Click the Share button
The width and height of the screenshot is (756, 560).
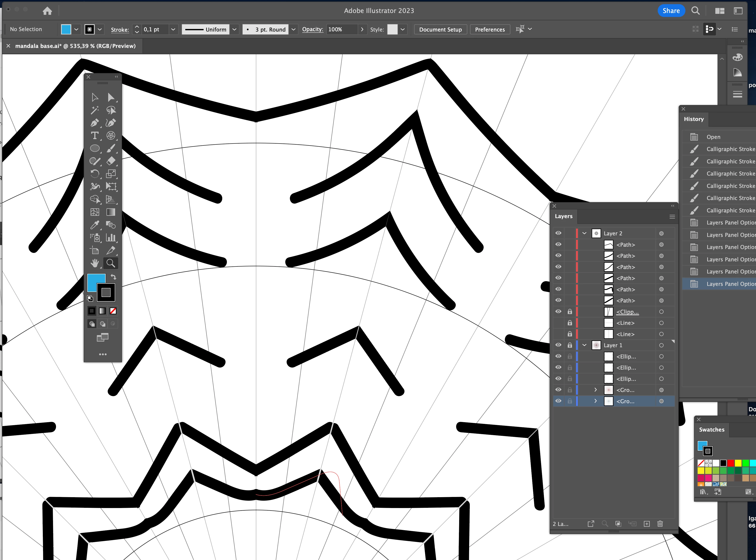pos(671,10)
